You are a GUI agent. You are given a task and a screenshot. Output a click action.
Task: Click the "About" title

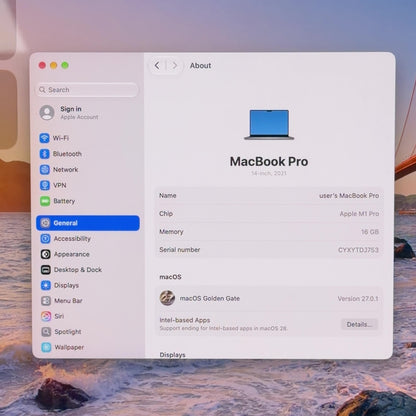coord(200,66)
